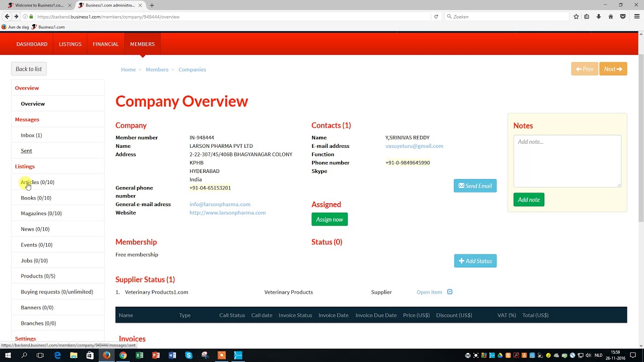The height and width of the screenshot is (362, 644).
Task: Click inside the Add note text area
Action: pos(567,161)
